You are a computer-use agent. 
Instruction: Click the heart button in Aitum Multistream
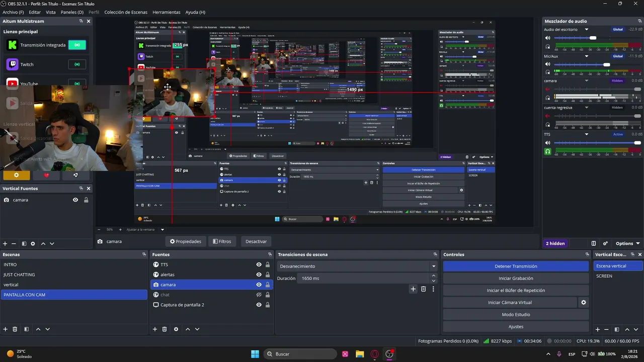point(46,175)
